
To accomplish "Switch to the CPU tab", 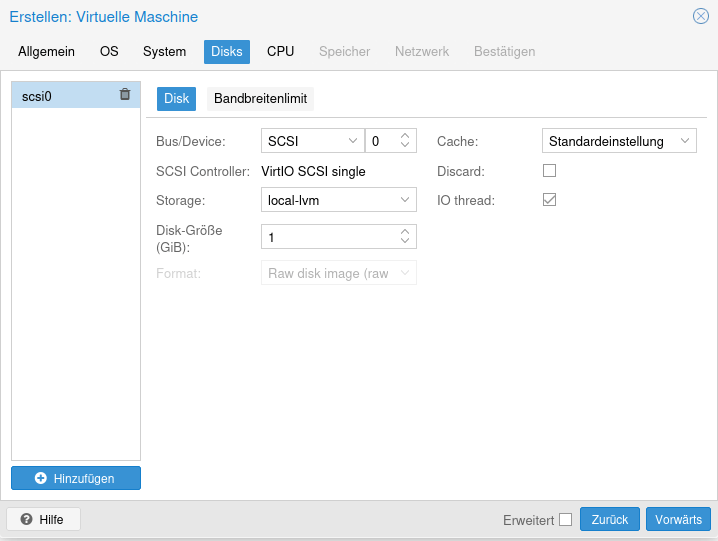I will coord(280,52).
